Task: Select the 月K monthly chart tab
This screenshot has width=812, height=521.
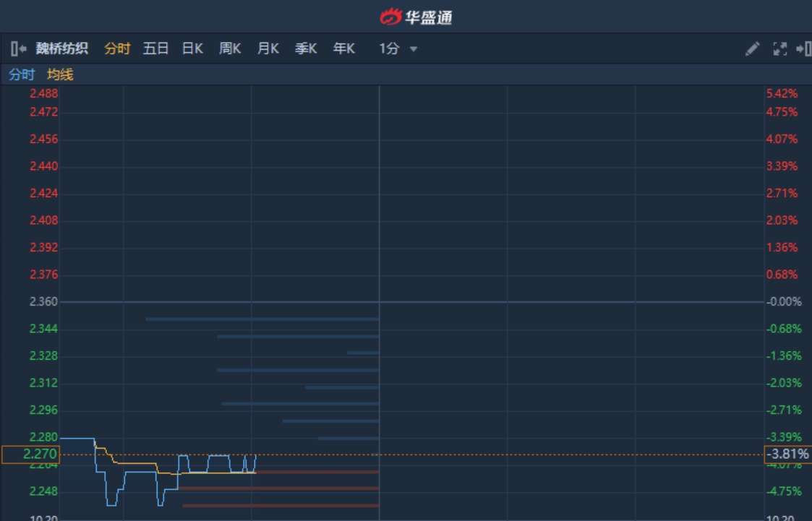Action: coord(268,49)
